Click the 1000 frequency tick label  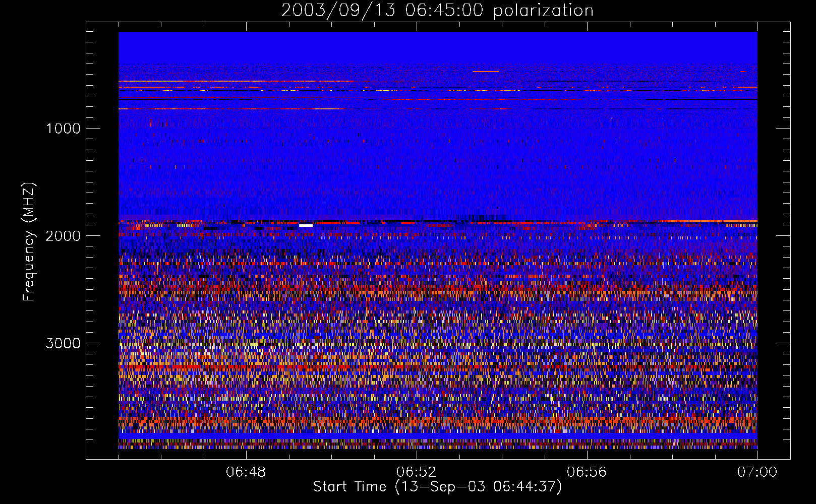point(63,129)
